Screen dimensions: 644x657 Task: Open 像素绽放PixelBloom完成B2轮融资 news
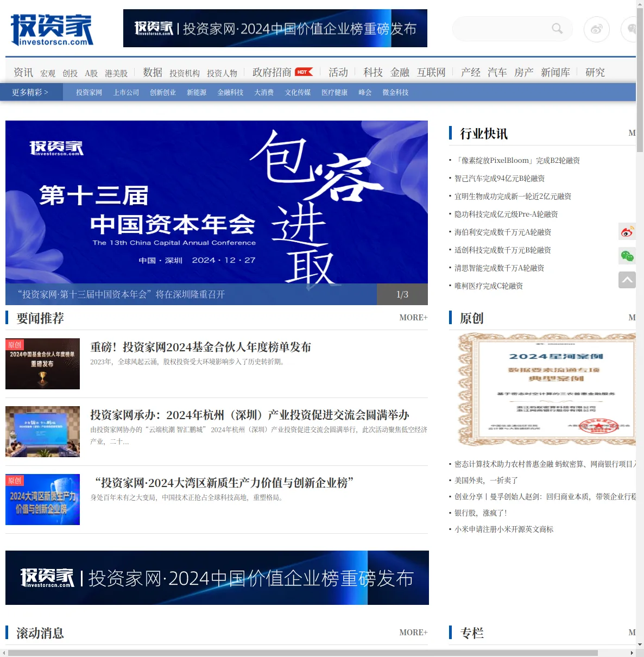517,161
